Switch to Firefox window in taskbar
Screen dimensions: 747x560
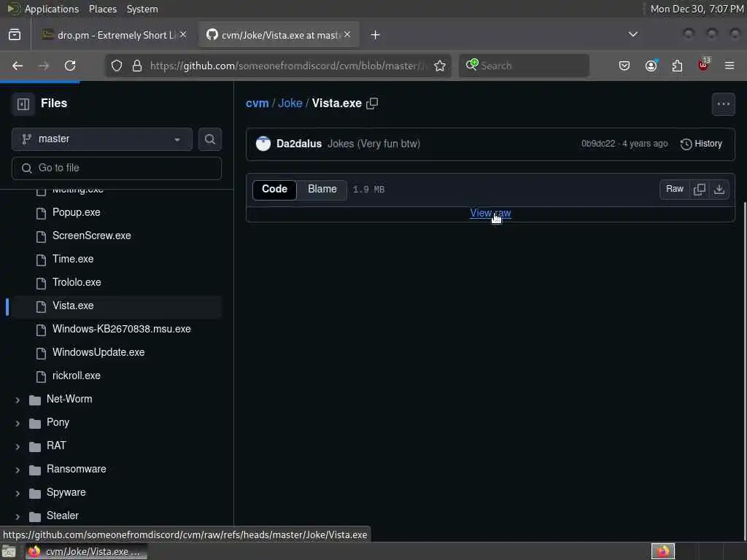[x=86, y=552]
